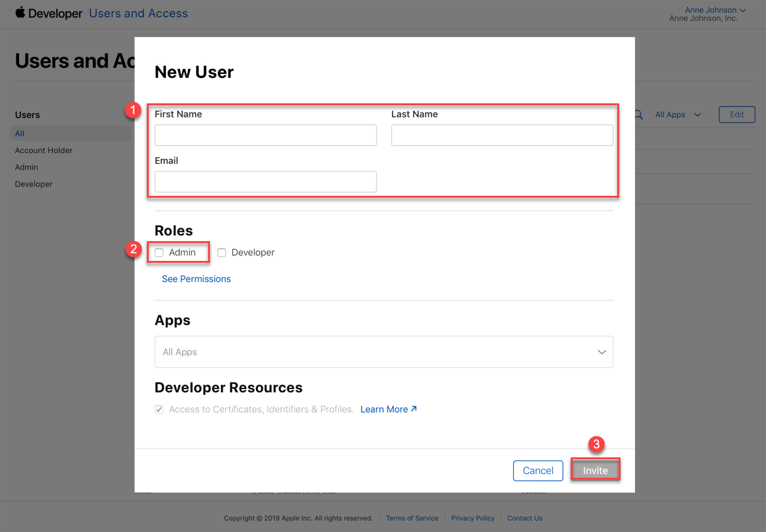Select Developer in Users sidebar
Image resolution: width=766 pixels, height=532 pixels.
(x=34, y=184)
